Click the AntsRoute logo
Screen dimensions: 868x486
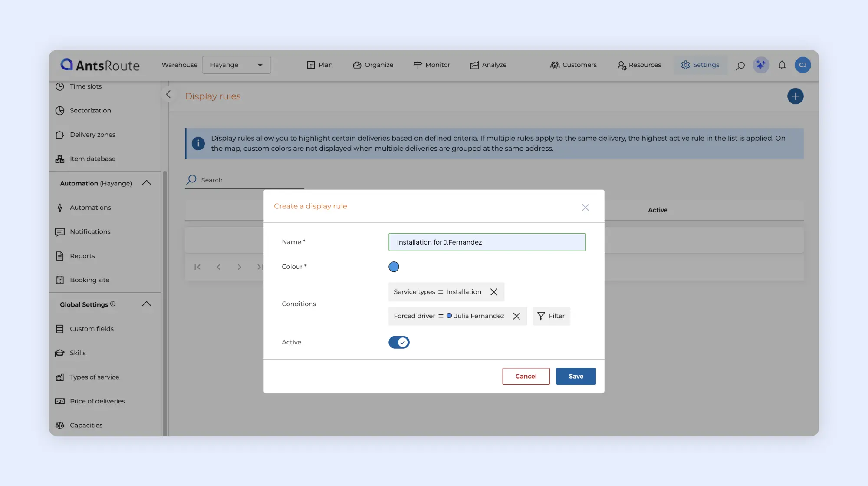click(100, 65)
